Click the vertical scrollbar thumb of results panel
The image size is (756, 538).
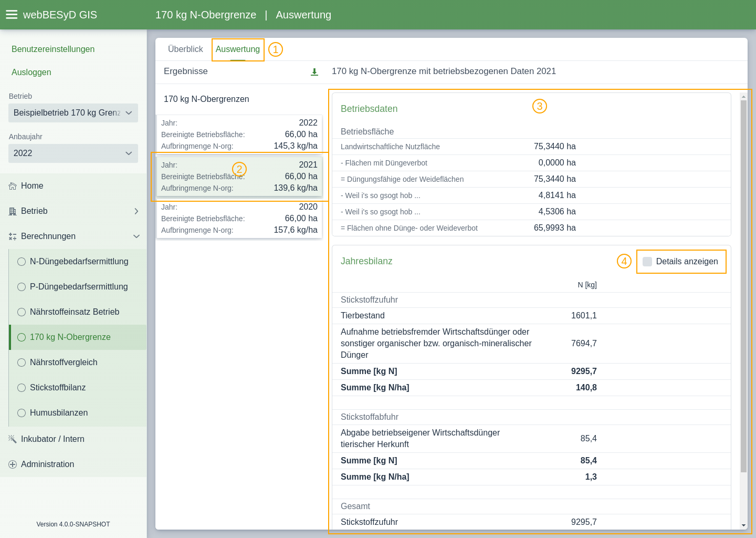[743, 286]
